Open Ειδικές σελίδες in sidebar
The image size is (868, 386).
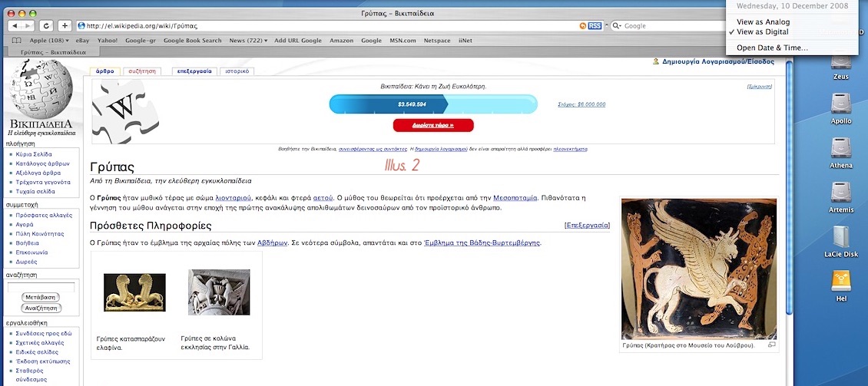(37, 352)
